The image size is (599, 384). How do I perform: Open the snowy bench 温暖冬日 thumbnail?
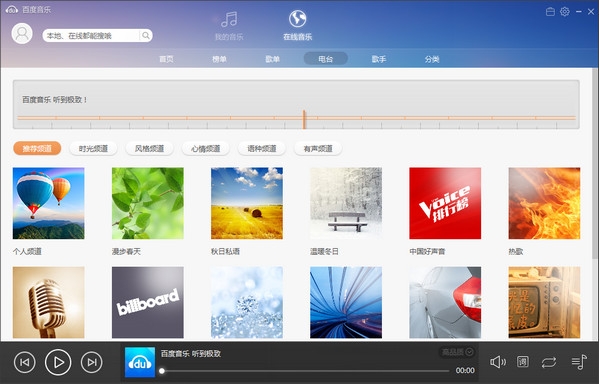tap(346, 203)
